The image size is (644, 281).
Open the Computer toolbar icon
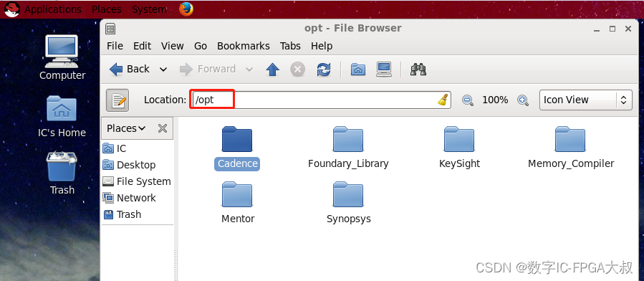click(384, 69)
